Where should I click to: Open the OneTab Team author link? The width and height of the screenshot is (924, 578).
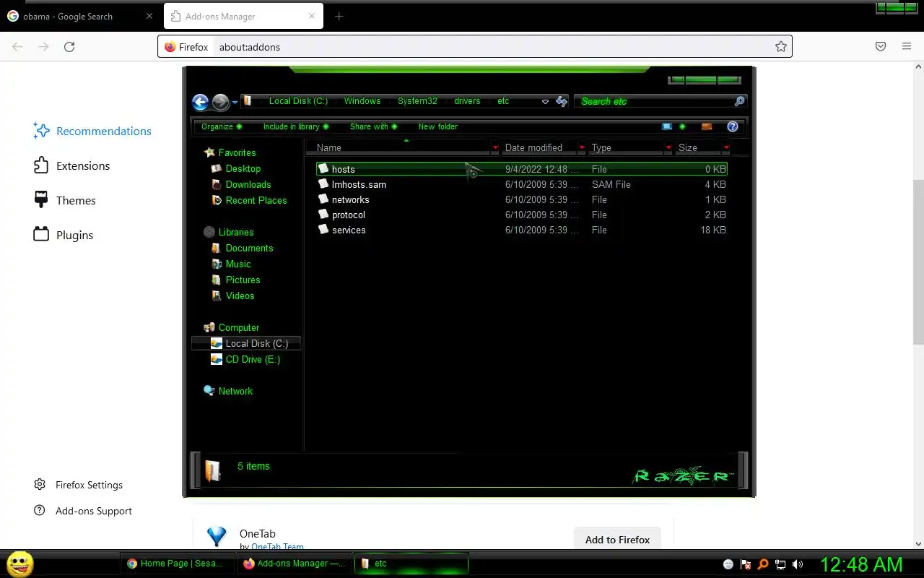[277, 547]
